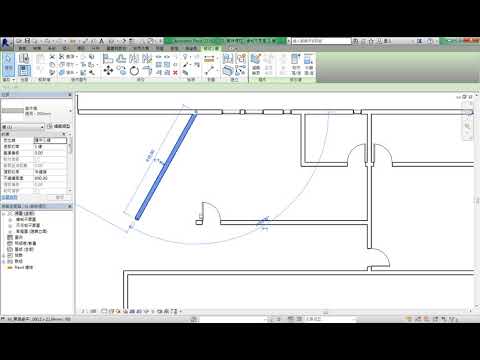Select the elevations tree item
Screen dimensions: 480x360
(32, 231)
